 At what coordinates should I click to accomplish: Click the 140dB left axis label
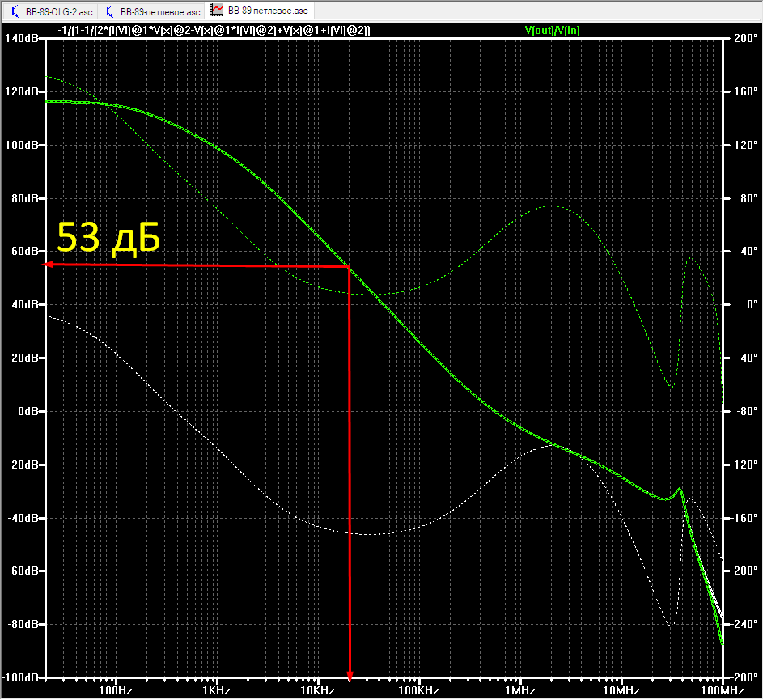21,39
